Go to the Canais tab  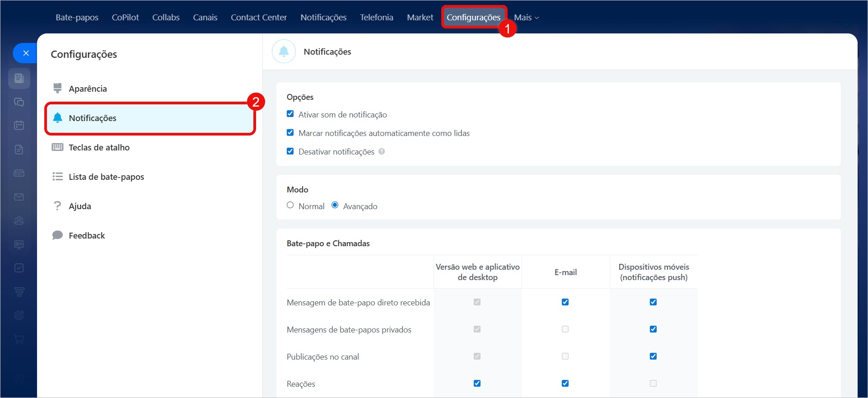(205, 17)
